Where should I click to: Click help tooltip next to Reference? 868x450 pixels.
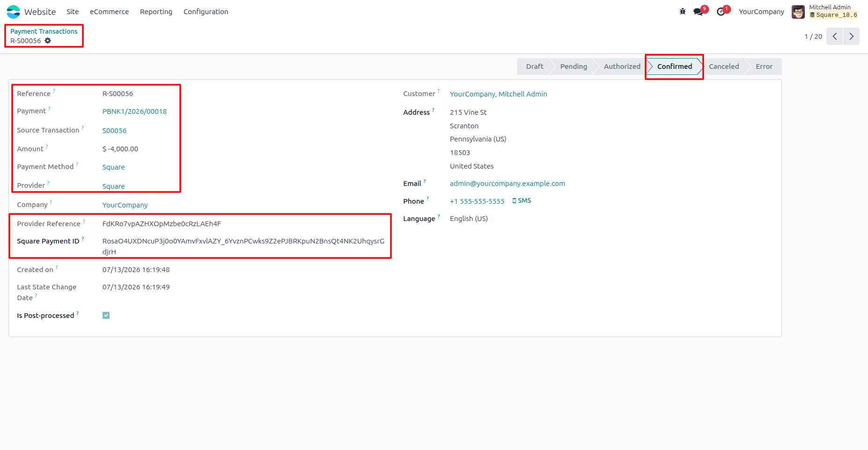coord(54,91)
